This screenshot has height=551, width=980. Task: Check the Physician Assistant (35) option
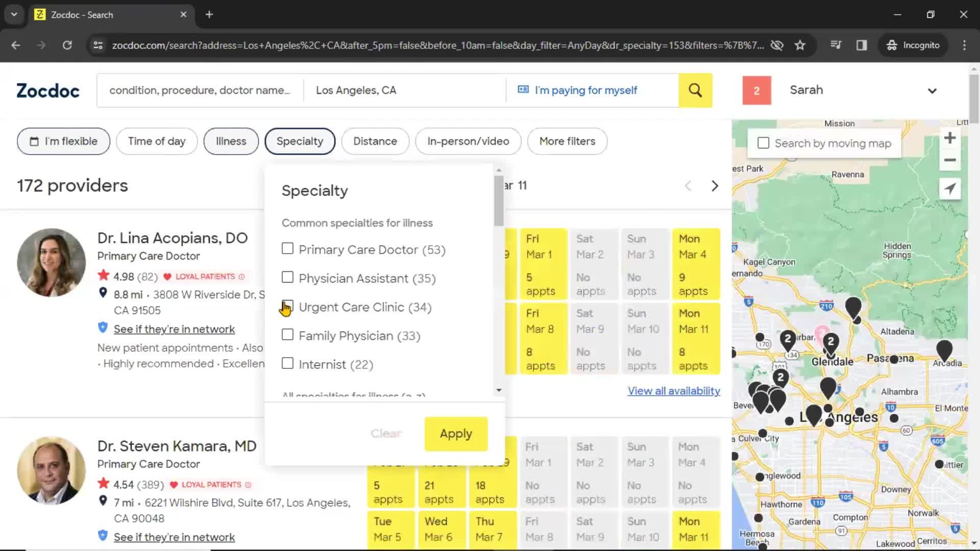[287, 277]
